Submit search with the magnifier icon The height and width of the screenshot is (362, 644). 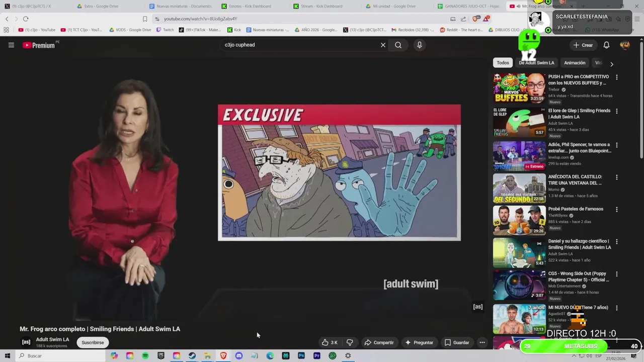(398, 45)
